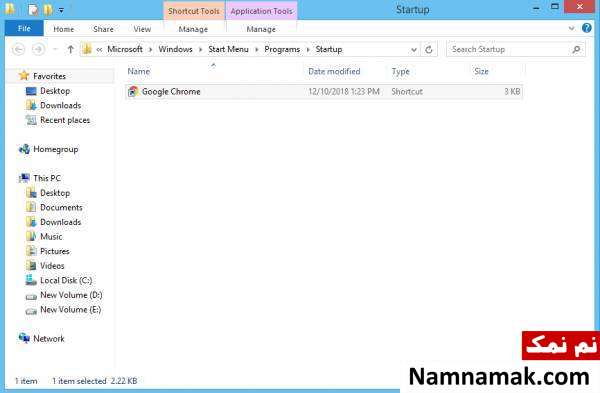Screen dimensions: 600x393
Task: Click the Application Tools contextual header
Action: [261, 11]
